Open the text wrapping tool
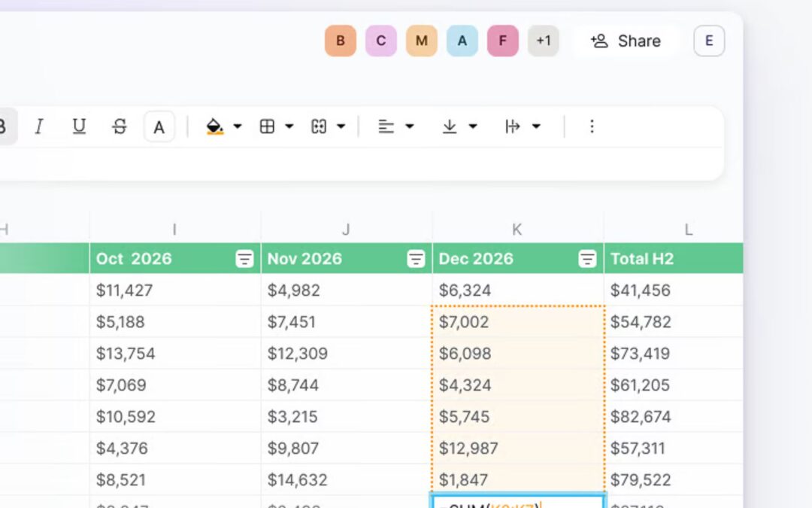Viewport: 812px width, 508px height. coord(514,126)
